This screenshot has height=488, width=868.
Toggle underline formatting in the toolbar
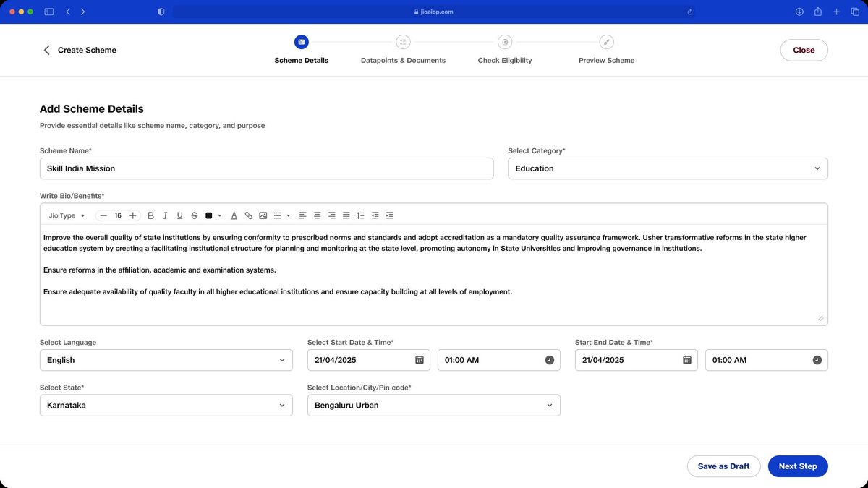click(179, 215)
